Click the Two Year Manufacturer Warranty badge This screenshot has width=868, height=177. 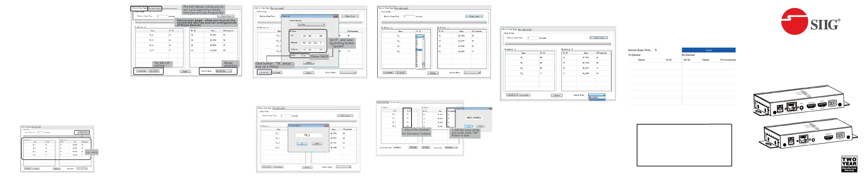pyautogui.click(x=849, y=164)
